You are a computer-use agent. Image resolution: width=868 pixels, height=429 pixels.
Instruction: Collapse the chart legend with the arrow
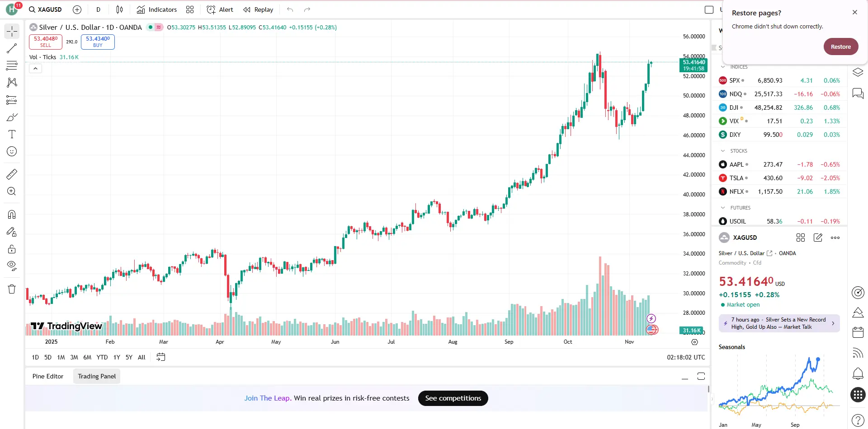point(35,69)
